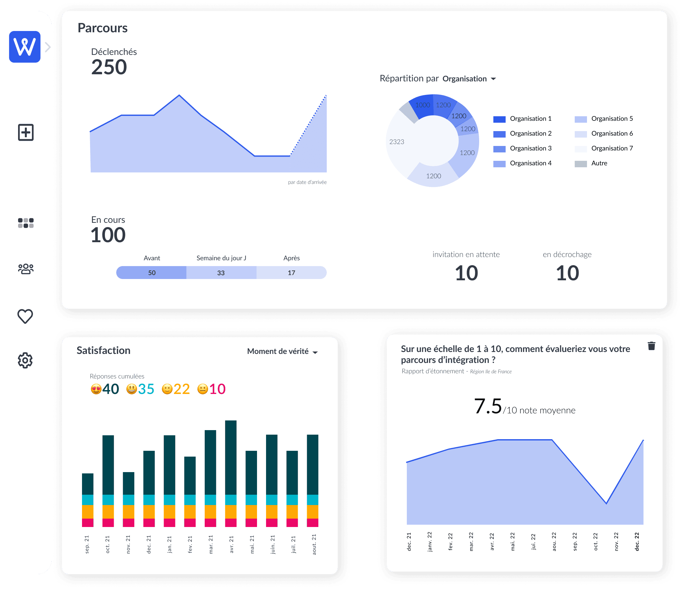Click the Autre legend color swatch

pyautogui.click(x=581, y=164)
